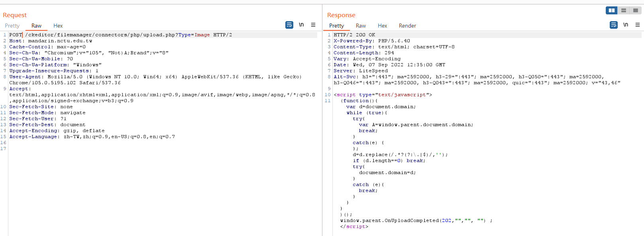Toggle word wrap in Request panel

pyautogui.click(x=289, y=25)
